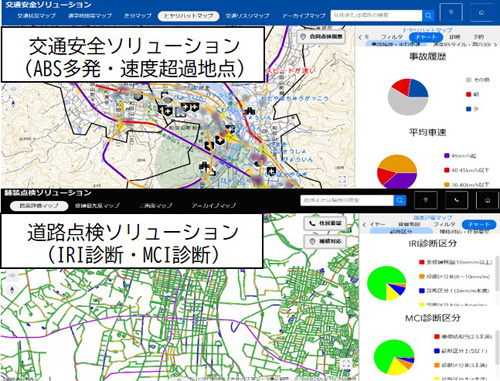Open the アーカイブマップ tab in the black header
500x381 pixels.
coord(214,206)
